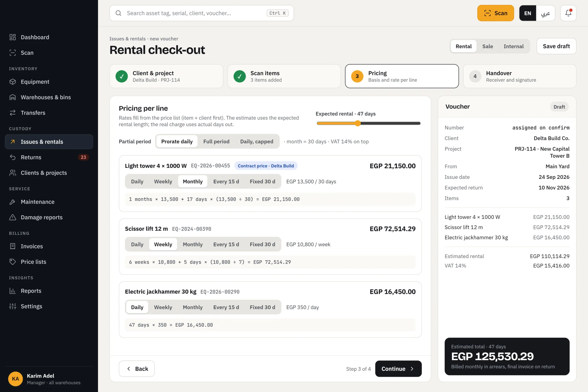588x392 pixels.
Task: Click the Transfers arrows icon
Action: pyautogui.click(x=13, y=113)
